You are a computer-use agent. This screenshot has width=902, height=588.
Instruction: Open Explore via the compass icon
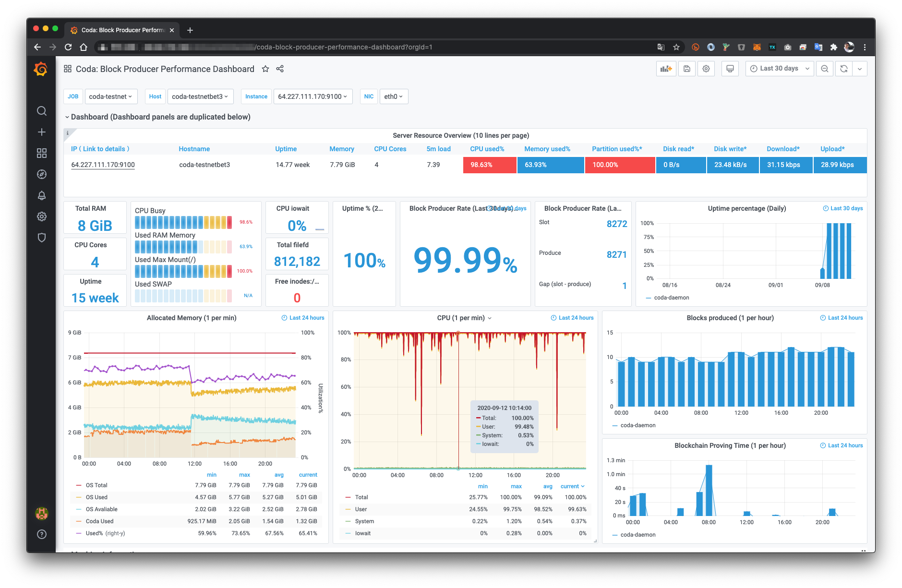(x=42, y=174)
